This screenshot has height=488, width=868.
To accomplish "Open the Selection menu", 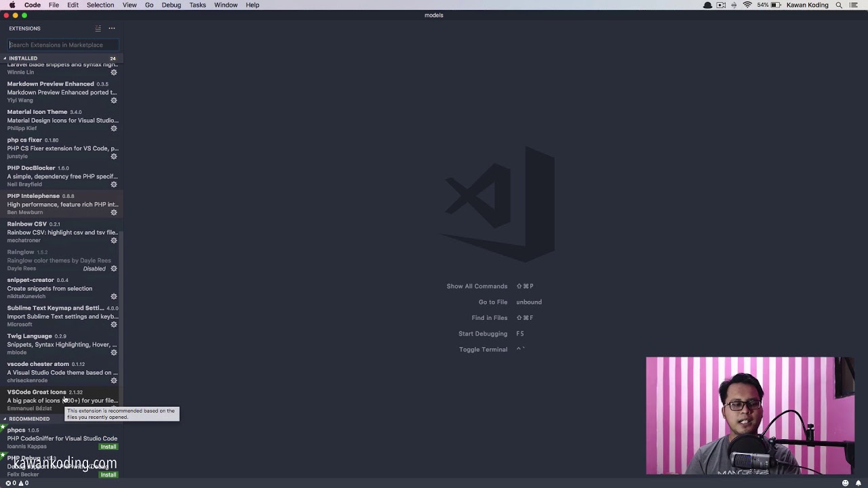I will pyautogui.click(x=100, y=5).
